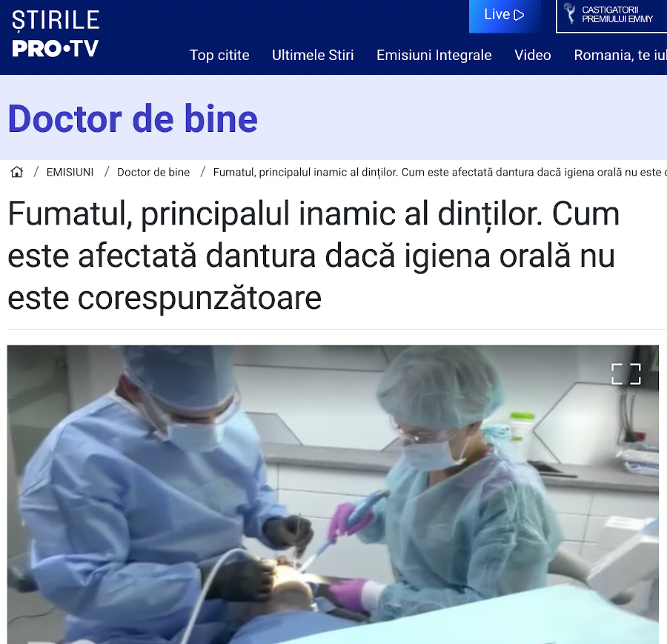Go to Ultimele Stiri section
This screenshot has width=667, height=644.
[313, 55]
